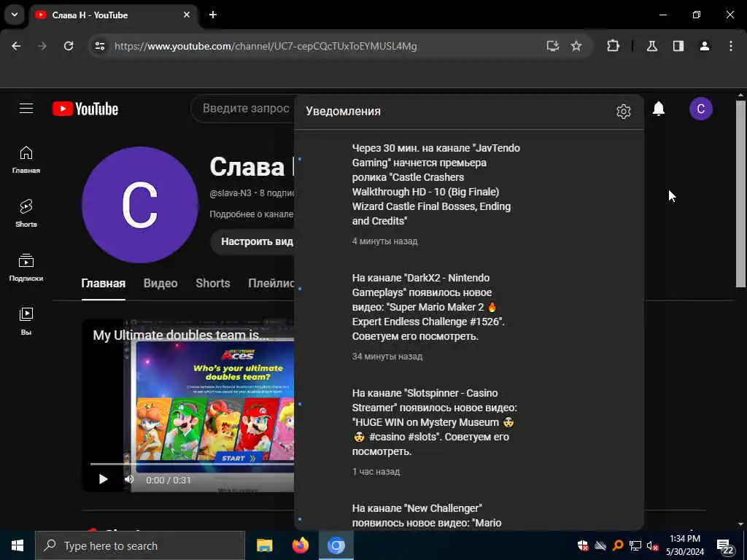Viewport: 747px width, 560px height.
Task: Open the DarkX2 Super Mario Maker notification
Action: click(469, 316)
